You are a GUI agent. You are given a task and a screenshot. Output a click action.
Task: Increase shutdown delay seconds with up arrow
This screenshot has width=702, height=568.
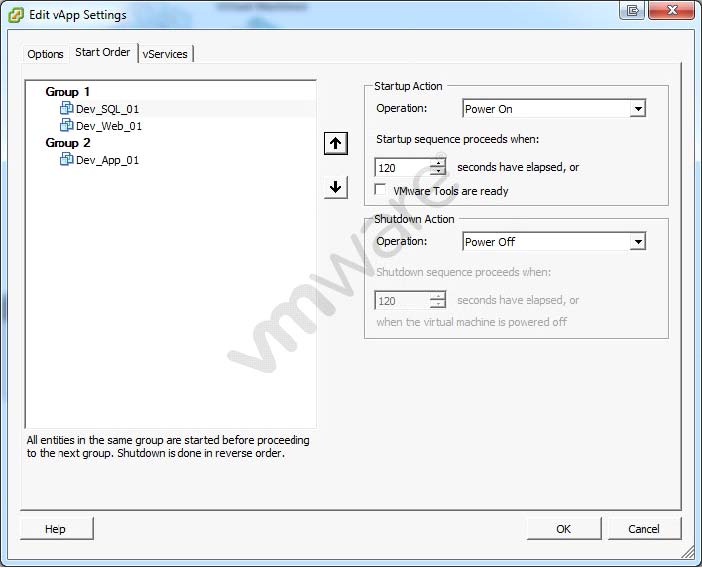coord(438,296)
